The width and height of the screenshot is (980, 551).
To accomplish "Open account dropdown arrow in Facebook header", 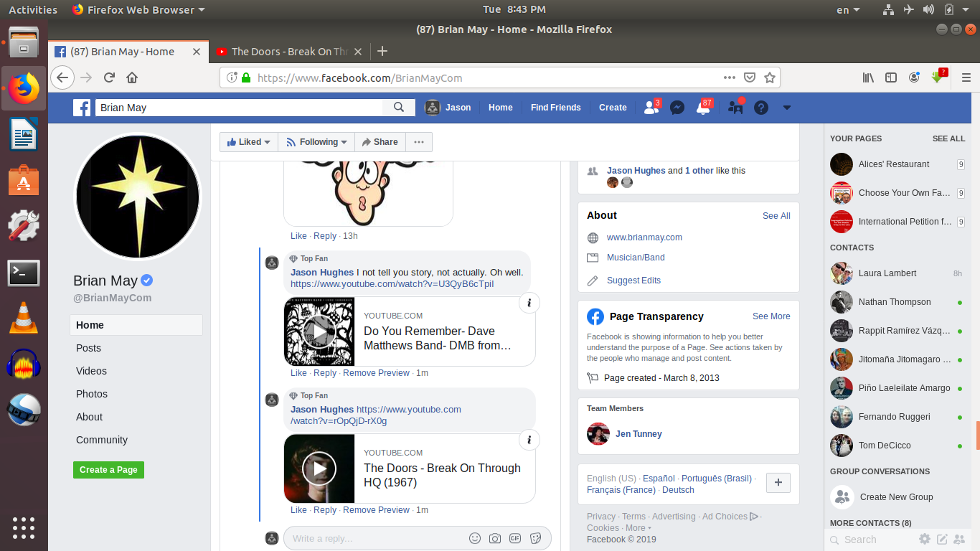I will (x=787, y=108).
